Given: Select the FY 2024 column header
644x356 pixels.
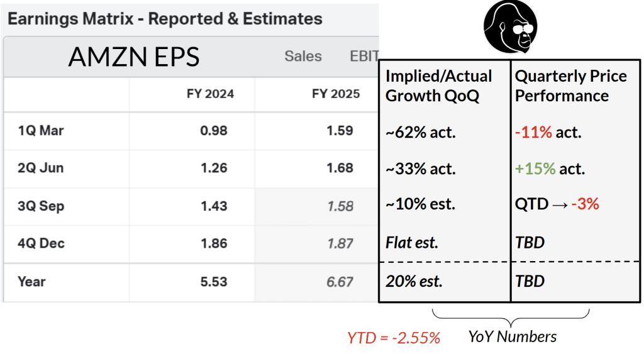Looking at the screenshot, I should click(210, 94).
